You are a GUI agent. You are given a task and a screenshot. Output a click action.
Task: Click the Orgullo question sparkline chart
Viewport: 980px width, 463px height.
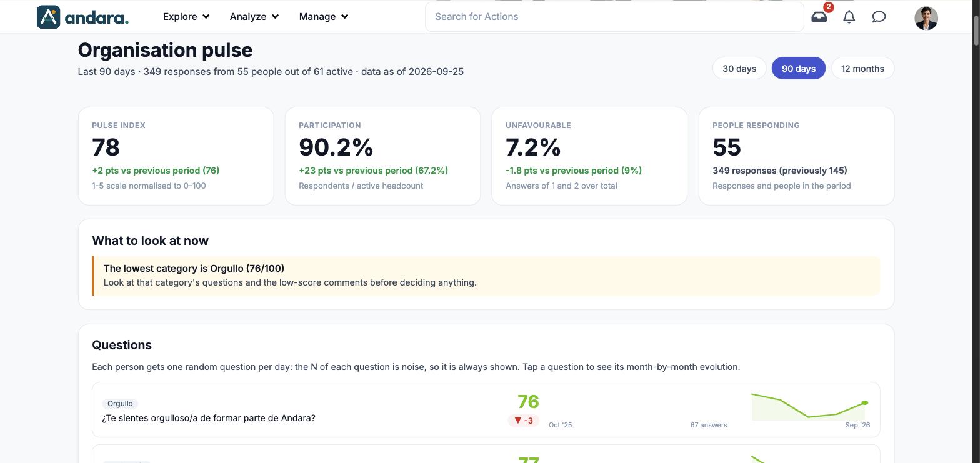(811, 406)
